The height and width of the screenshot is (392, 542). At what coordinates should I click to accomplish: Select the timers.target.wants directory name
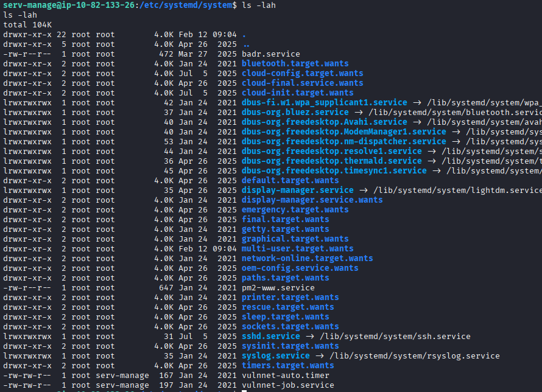click(x=287, y=365)
